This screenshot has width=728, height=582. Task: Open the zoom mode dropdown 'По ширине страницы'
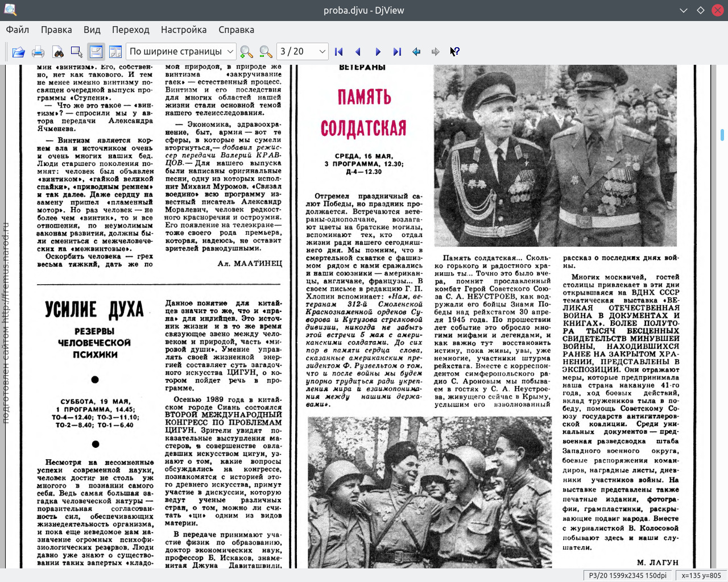[x=181, y=52]
